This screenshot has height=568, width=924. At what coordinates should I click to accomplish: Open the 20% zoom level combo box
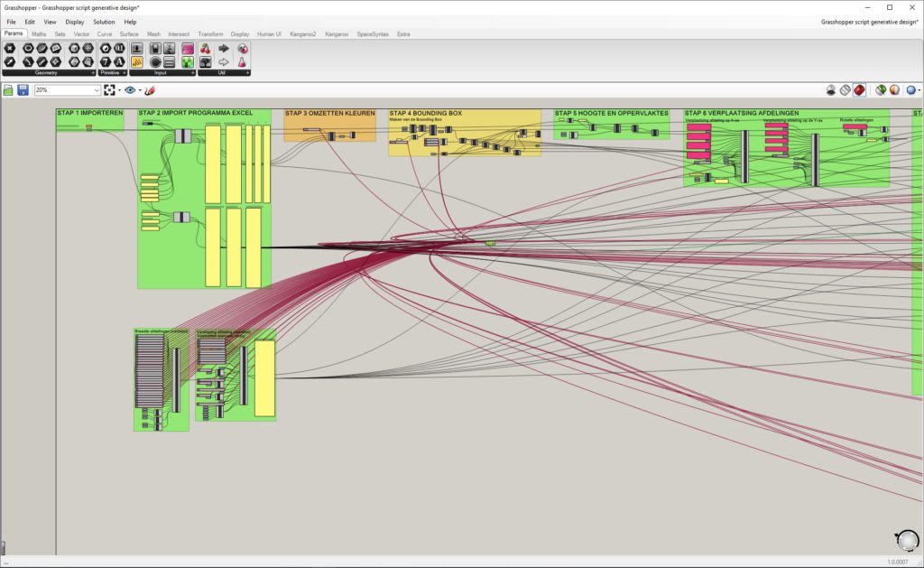coord(97,90)
